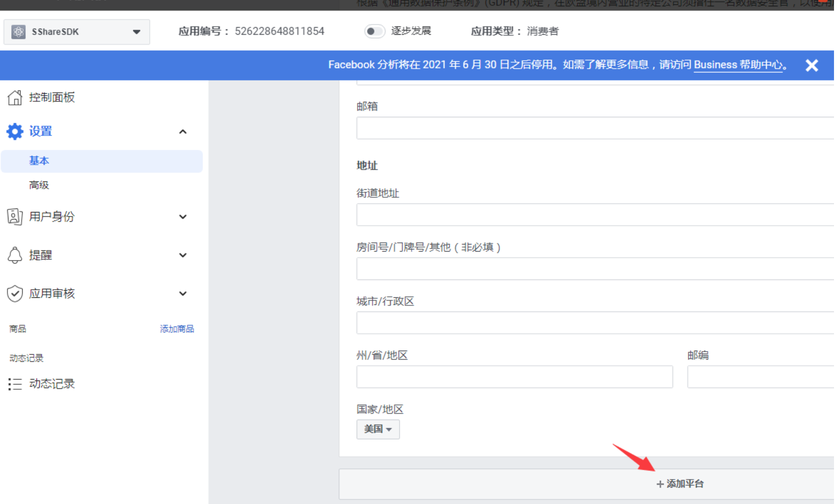This screenshot has height=504, width=838.
Task: Click the 添加商品 link
Action: click(177, 328)
